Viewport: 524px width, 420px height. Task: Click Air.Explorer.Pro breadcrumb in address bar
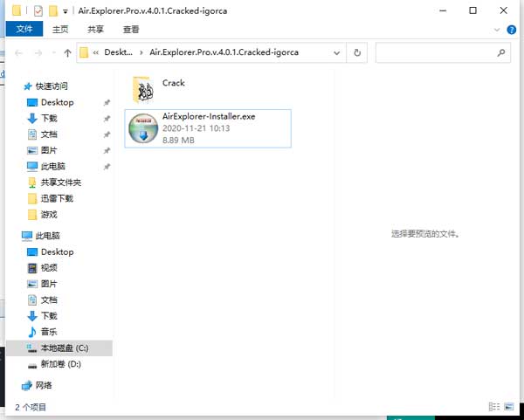pyautogui.click(x=224, y=52)
